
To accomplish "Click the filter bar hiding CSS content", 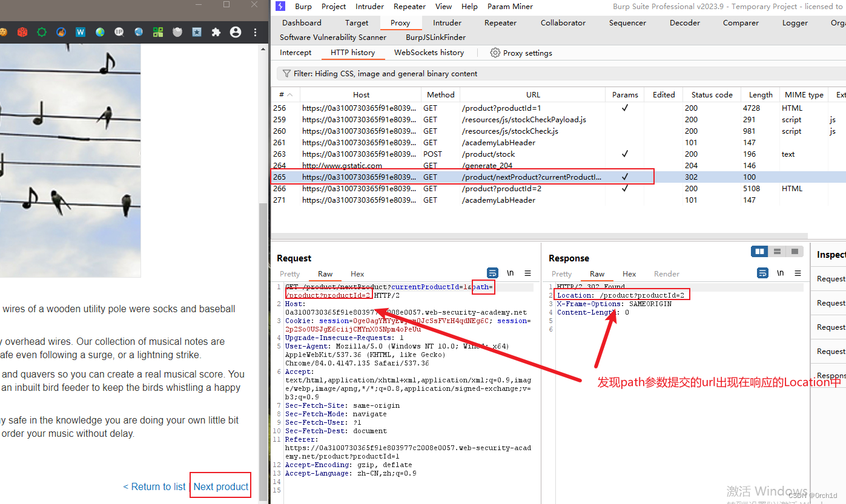I will 561,73.
